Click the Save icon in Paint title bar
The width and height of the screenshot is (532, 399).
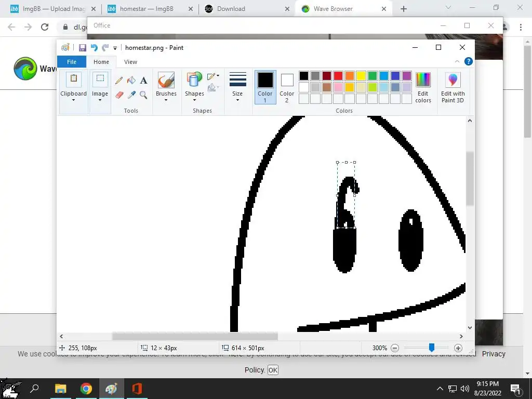83,48
